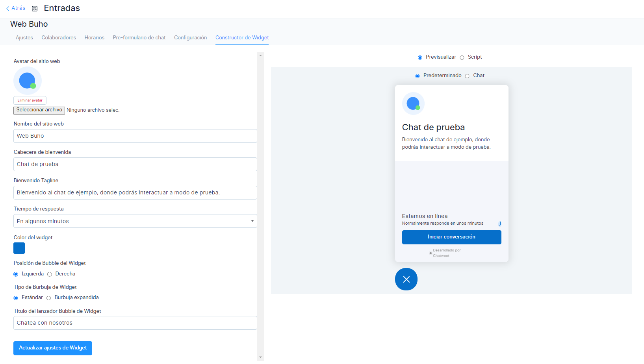
Task: Select the Chat preview view option
Action: 467,76
